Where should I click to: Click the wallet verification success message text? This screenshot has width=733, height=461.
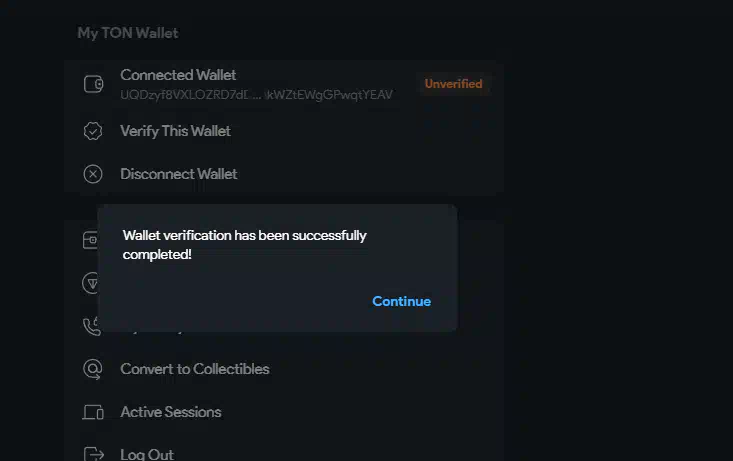pyautogui.click(x=244, y=245)
